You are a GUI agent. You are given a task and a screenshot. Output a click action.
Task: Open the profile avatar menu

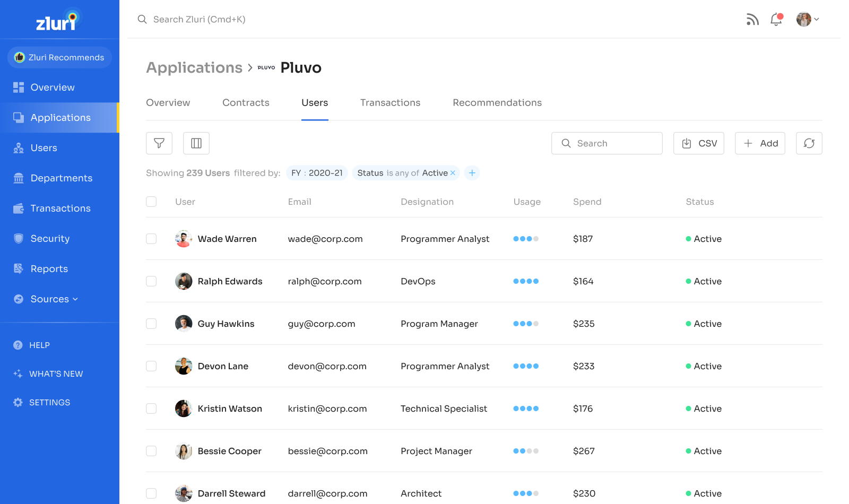coord(808,20)
